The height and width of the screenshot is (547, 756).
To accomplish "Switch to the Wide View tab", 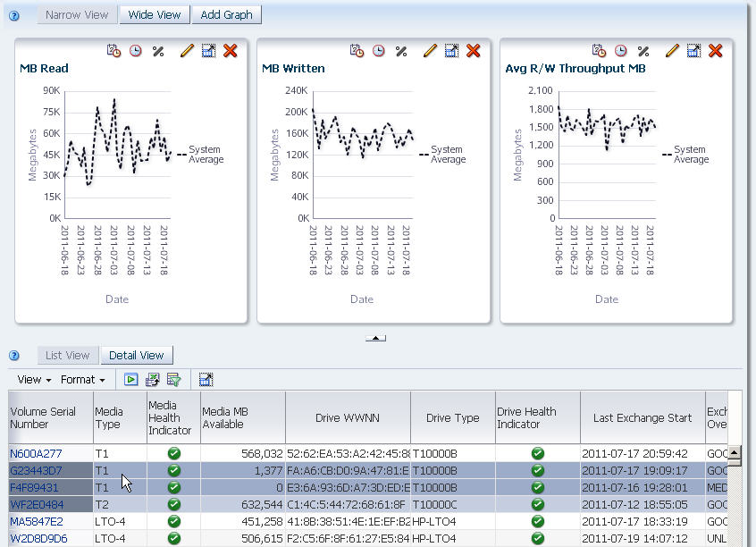I will click(x=155, y=15).
